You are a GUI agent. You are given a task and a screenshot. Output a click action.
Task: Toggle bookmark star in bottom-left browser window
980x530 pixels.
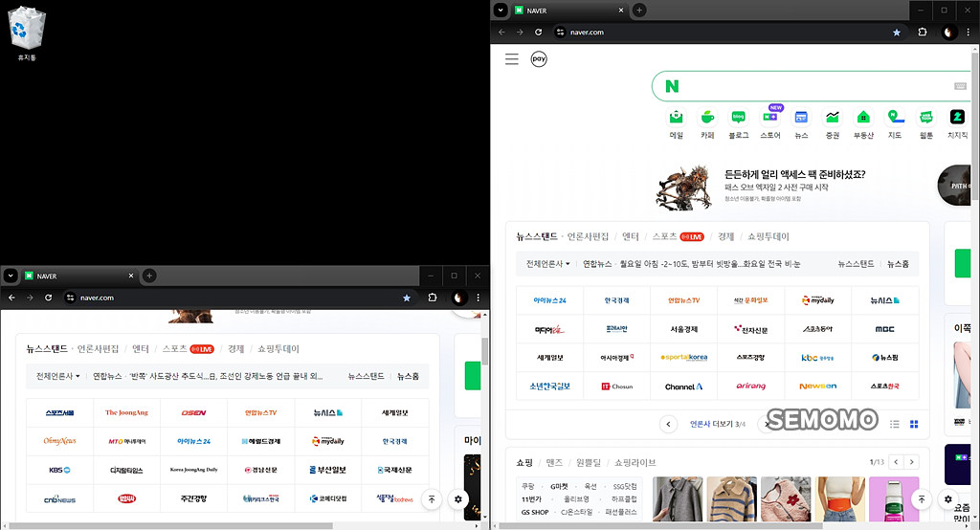point(406,298)
